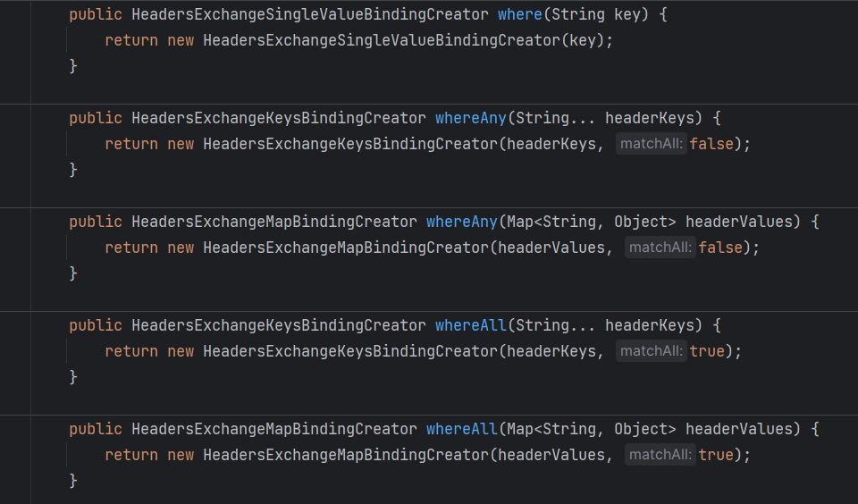
Task: Click HeadersExchangeMapBindingCreator return type of whereAll
Action: [x=274, y=429]
